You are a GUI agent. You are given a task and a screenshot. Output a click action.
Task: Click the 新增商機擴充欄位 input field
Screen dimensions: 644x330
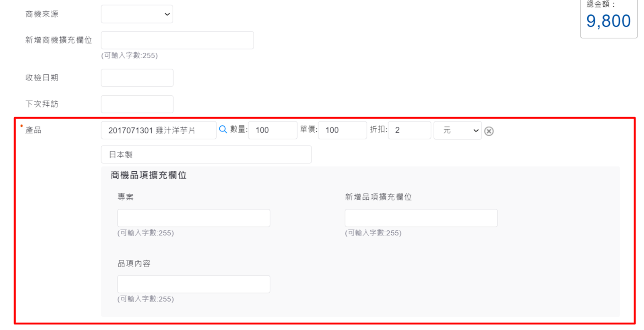click(178, 40)
